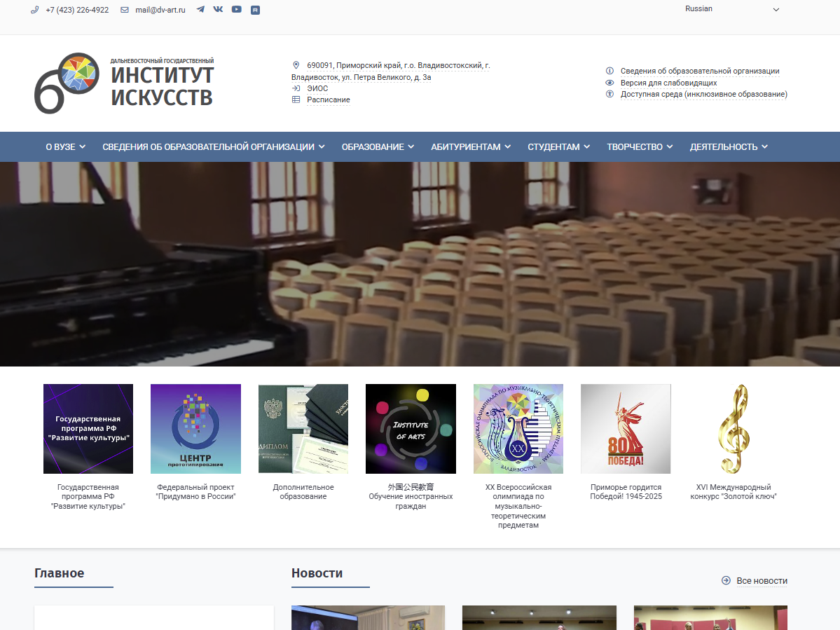Select the Дополнительное образование tile
The image size is (840, 630).
tap(303, 429)
